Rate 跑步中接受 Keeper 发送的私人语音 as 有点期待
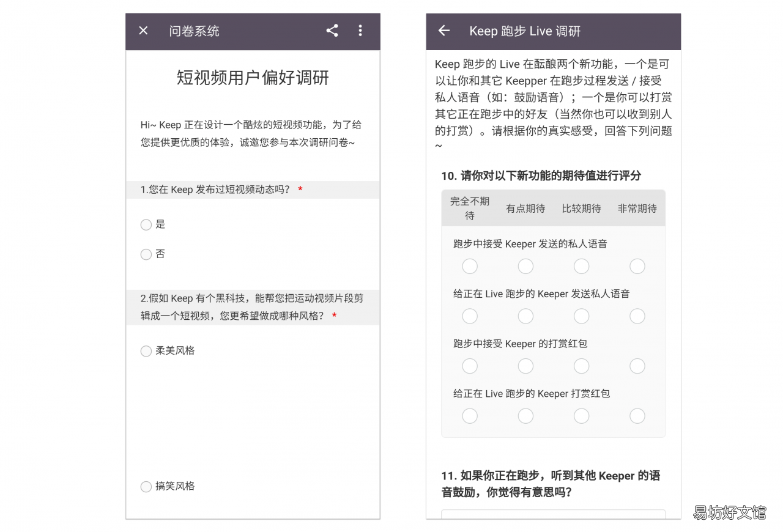 [x=525, y=266]
